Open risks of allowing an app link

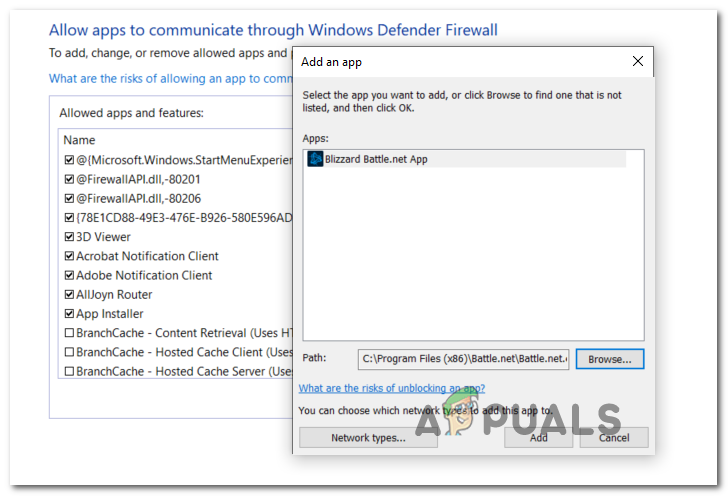coord(168,78)
